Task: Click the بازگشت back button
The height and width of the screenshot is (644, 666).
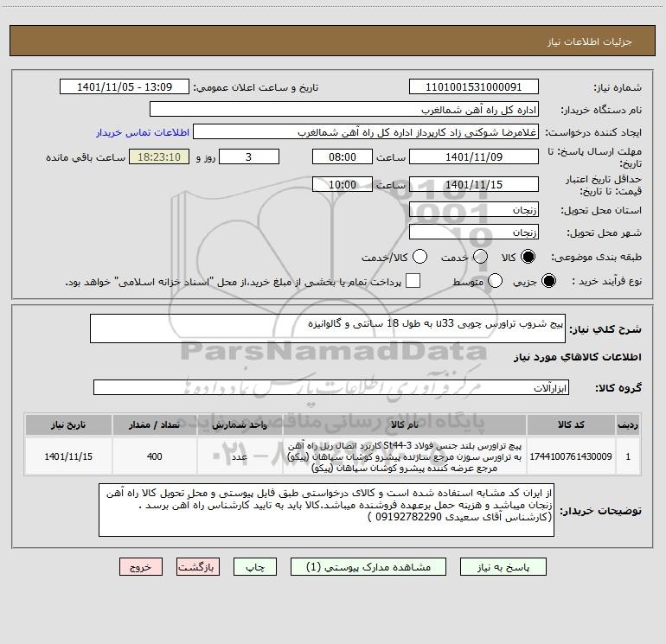Action: click(x=198, y=567)
